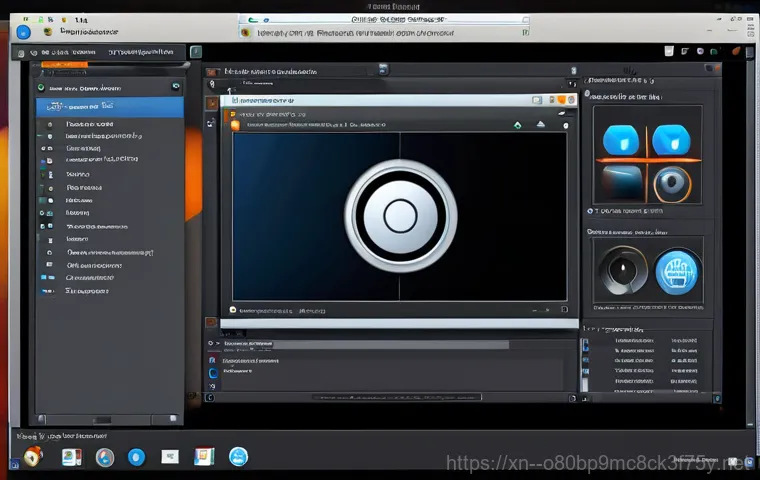Click the teal icon next to the green check circle's row

click(175, 86)
